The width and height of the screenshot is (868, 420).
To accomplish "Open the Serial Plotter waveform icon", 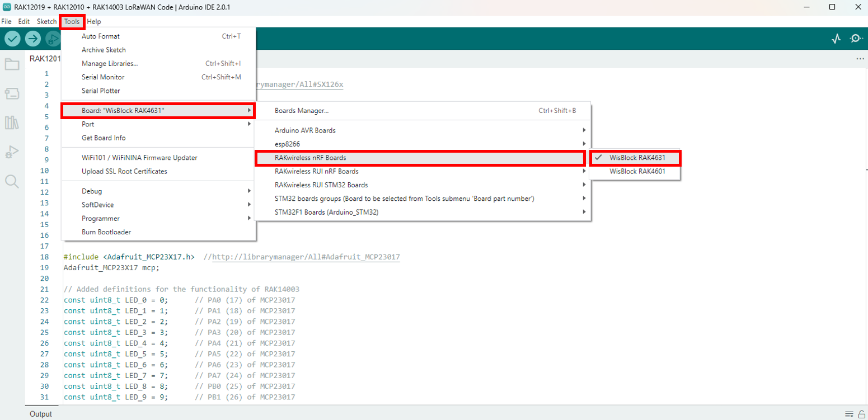I will 836,39.
